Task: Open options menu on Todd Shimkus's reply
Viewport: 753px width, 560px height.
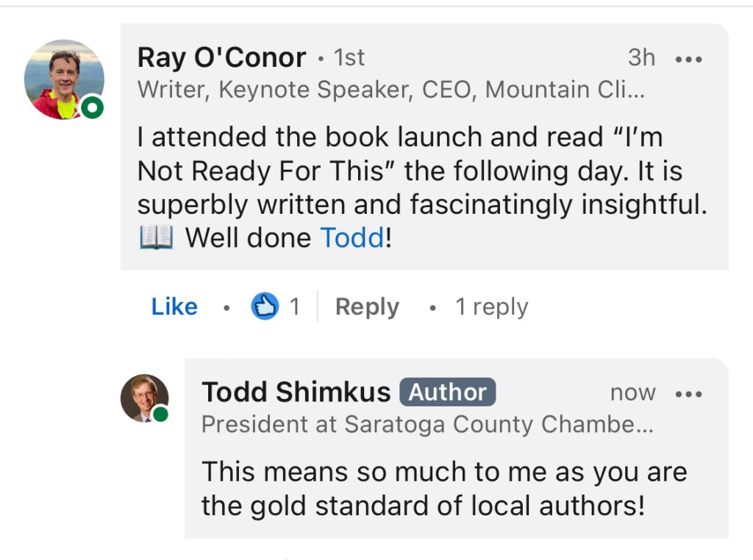Action: [x=688, y=394]
